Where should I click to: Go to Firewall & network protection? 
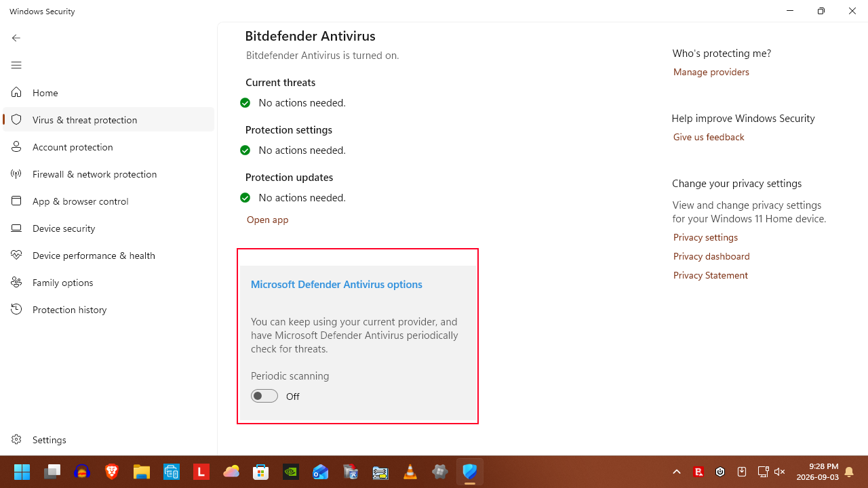[x=108, y=174]
